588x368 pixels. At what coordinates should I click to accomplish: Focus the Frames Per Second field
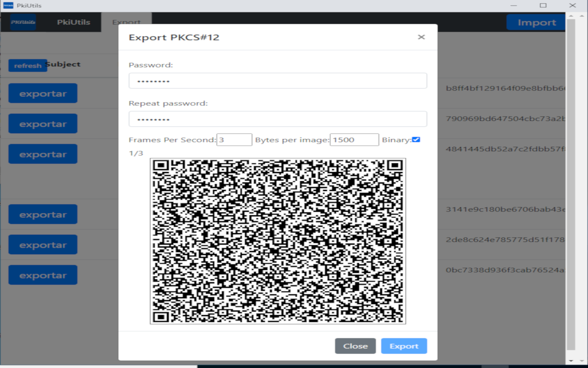[x=234, y=140]
